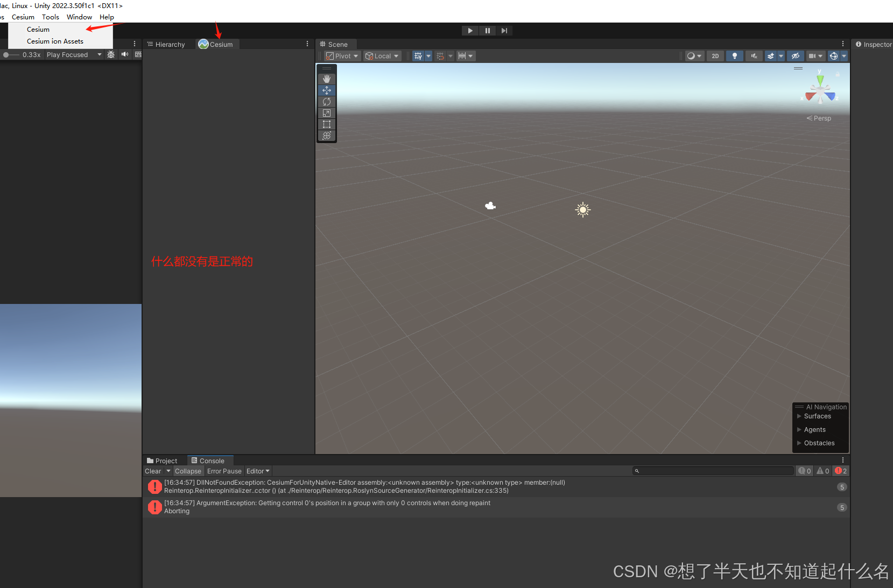The width and height of the screenshot is (893, 588).
Task: Adjust the Game view scale slider
Action: point(11,54)
